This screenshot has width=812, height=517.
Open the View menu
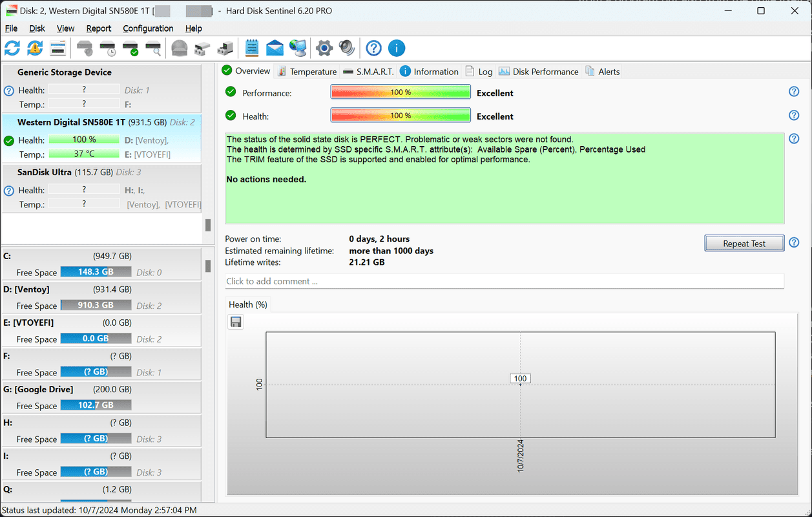(x=66, y=28)
